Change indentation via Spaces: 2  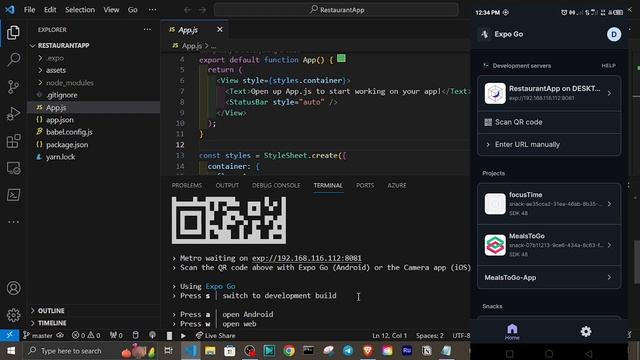tap(430, 336)
